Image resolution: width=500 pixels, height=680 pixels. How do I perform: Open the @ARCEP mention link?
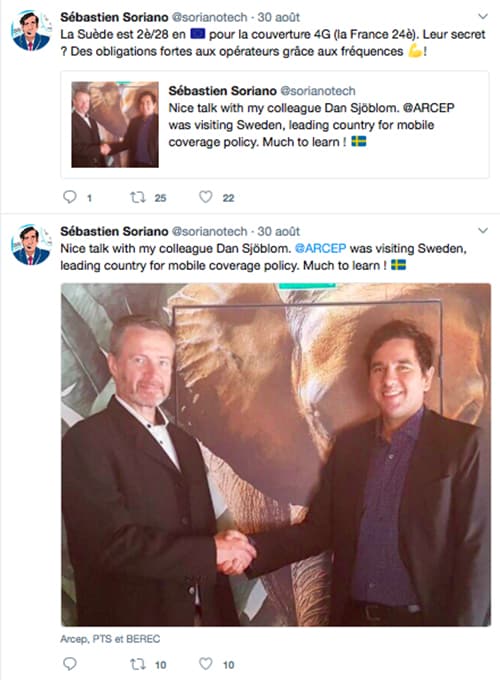point(320,248)
